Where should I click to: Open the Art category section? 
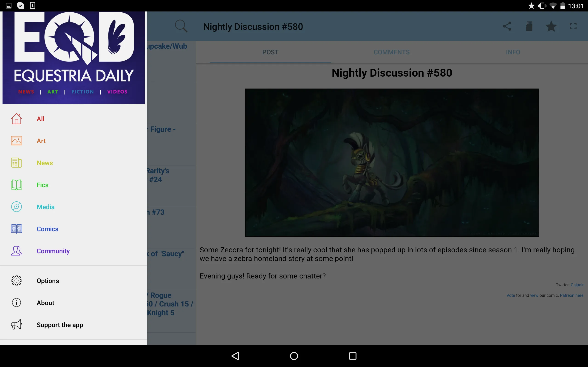41,141
